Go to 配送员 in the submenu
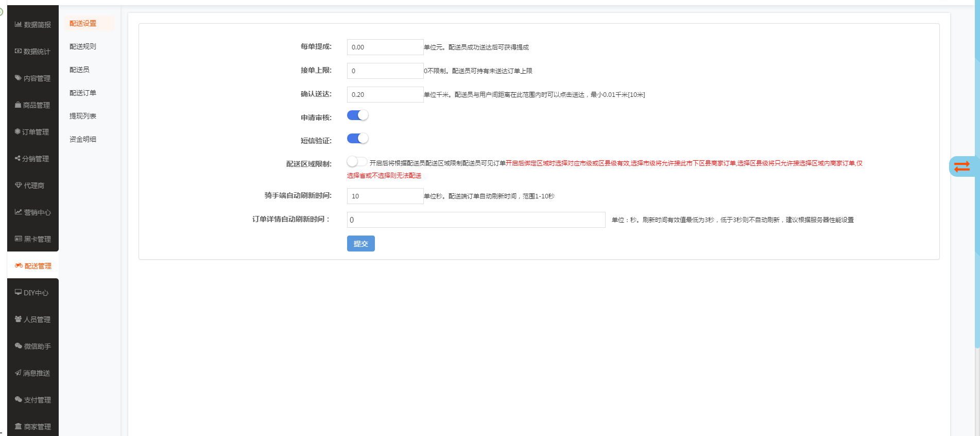 click(79, 70)
